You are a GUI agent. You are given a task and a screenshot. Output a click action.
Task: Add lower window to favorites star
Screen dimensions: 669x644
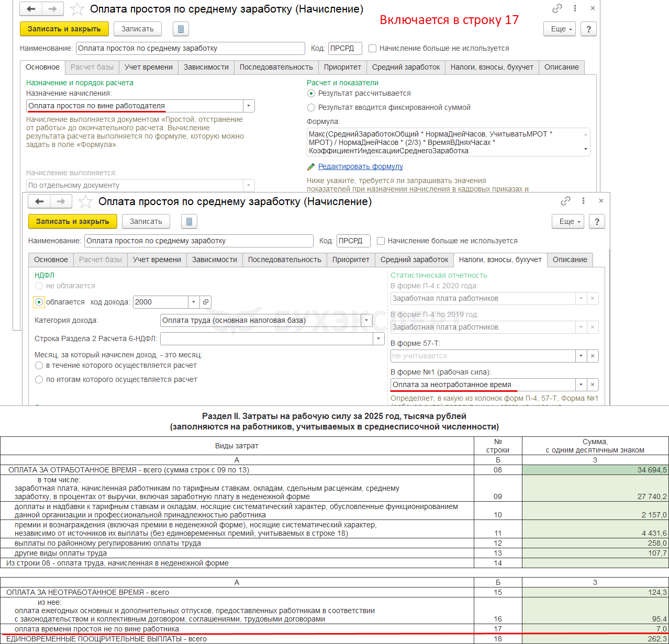click(85, 201)
